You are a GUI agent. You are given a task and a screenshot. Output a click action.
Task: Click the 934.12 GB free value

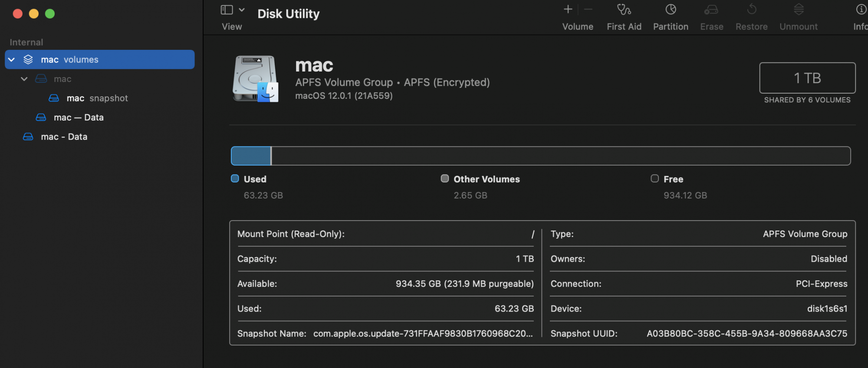pyautogui.click(x=685, y=195)
